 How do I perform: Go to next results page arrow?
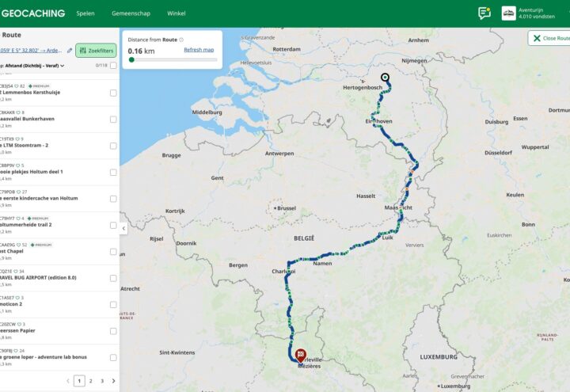[113, 381]
